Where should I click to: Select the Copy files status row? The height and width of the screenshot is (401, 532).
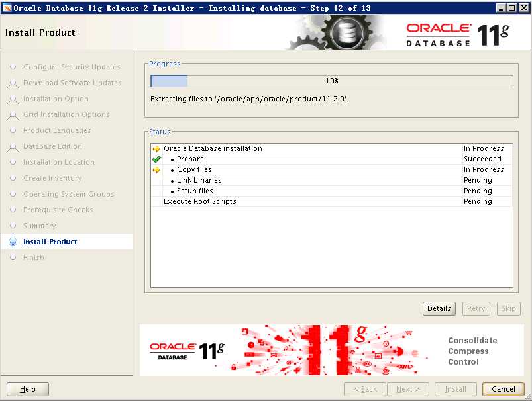pos(332,169)
